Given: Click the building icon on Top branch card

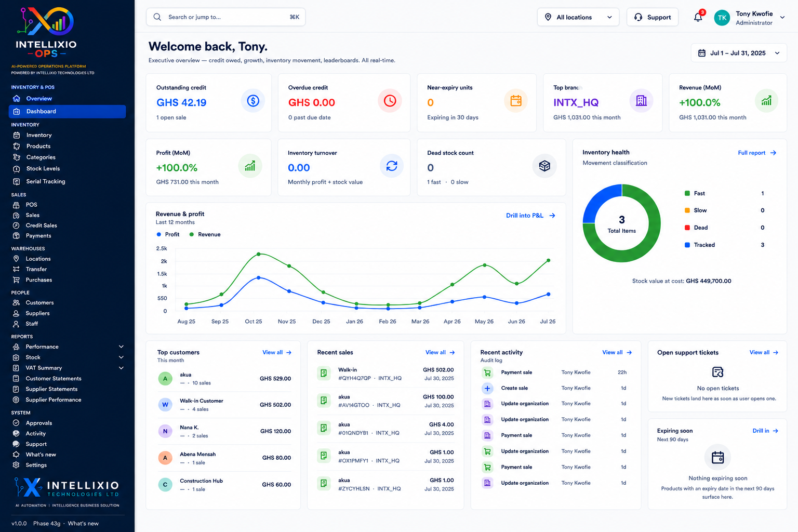Looking at the screenshot, I should (641, 101).
